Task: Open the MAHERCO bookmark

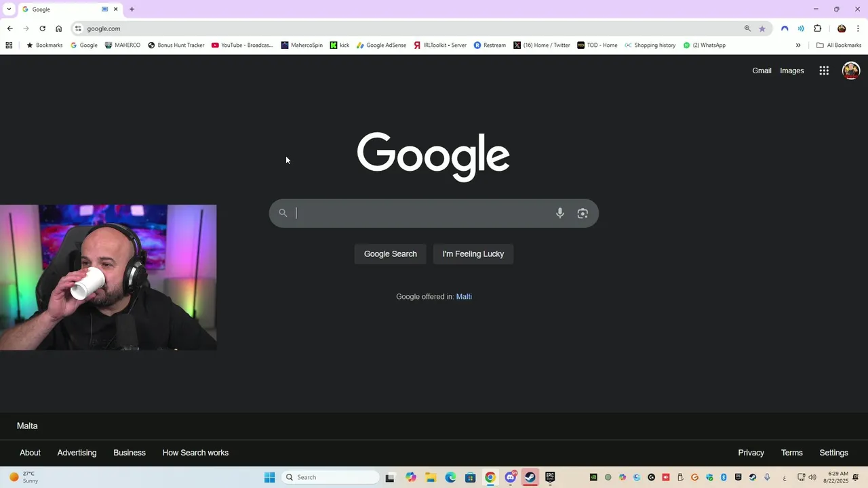Action: pos(123,45)
